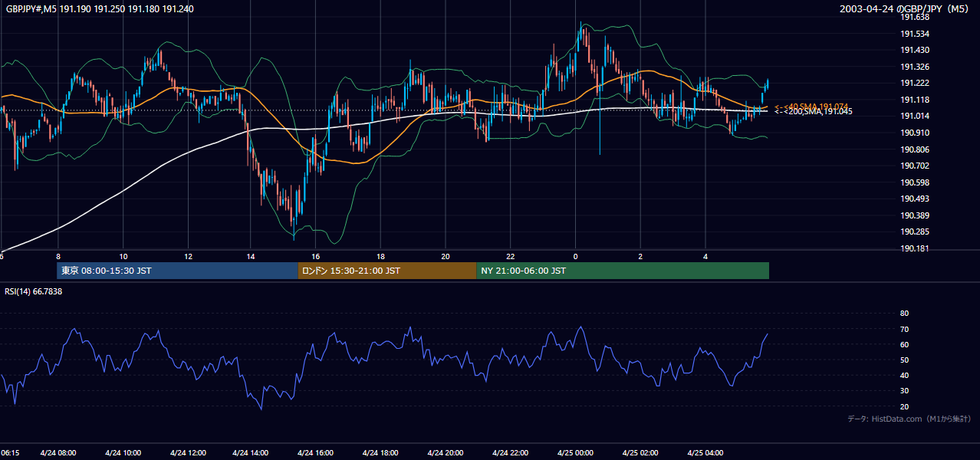Click the 191.638 price axis label

pos(916,17)
